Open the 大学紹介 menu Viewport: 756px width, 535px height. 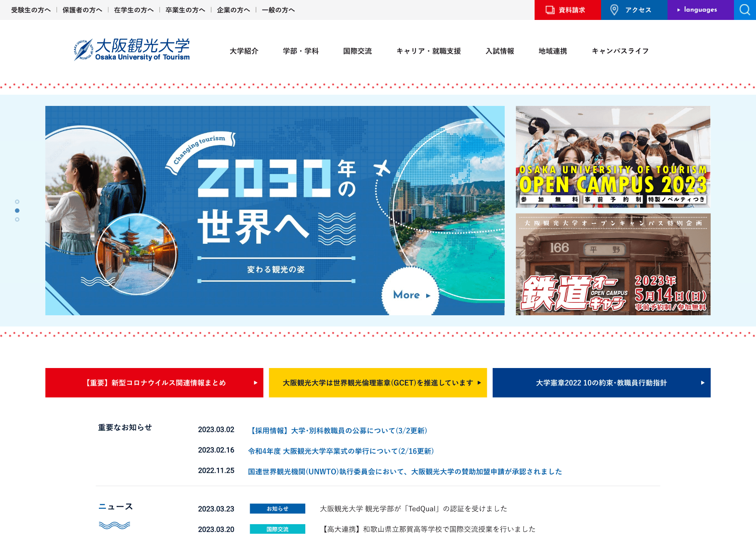pos(244,51)
